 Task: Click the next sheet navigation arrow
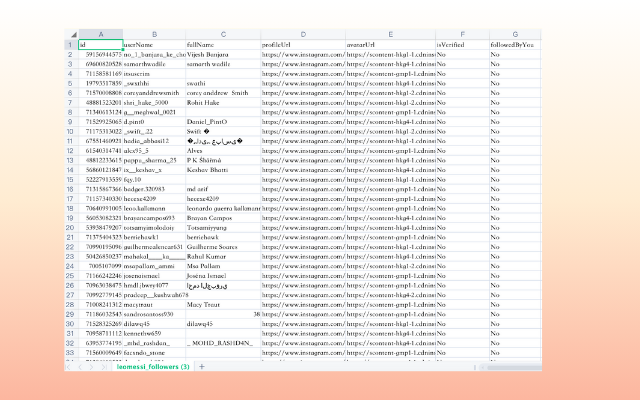pos(93,367)
